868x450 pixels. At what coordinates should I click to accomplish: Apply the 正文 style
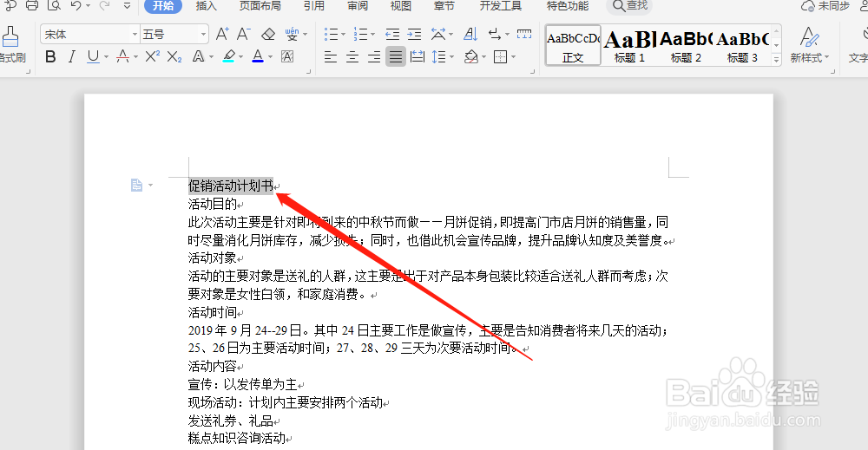click(573, 45)
